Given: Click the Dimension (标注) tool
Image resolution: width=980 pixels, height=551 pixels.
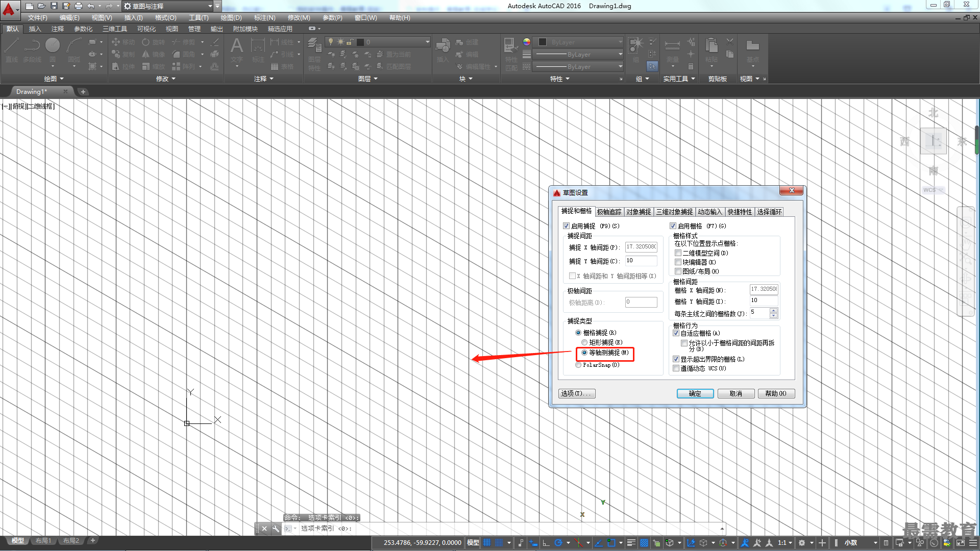Looking at the screenshot, I should point(258,50).
